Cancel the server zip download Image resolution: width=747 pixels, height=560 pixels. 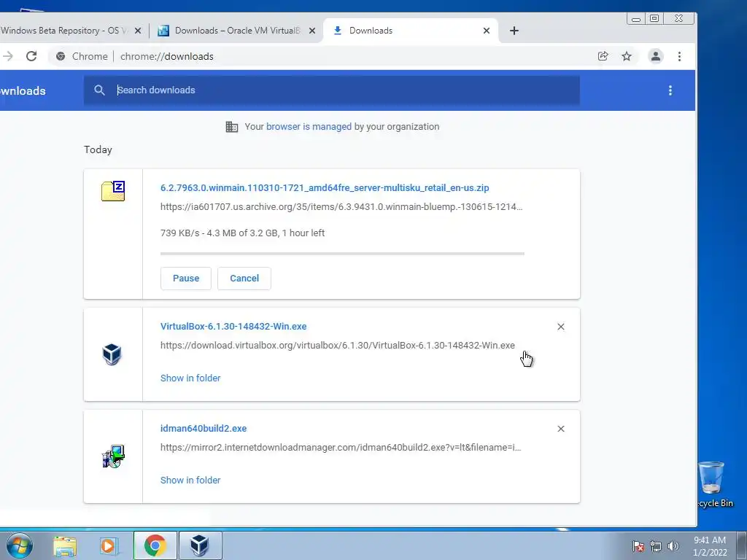point(244,279)
